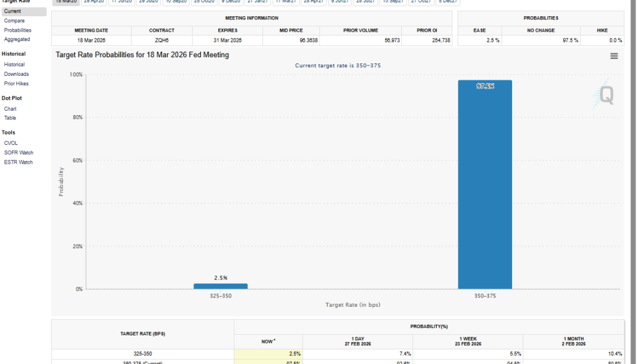This screenshot has width=638, height=364.
Task: Click the small 325-350 probability bar
Action: pyautogui.click(x=221, y=286)
